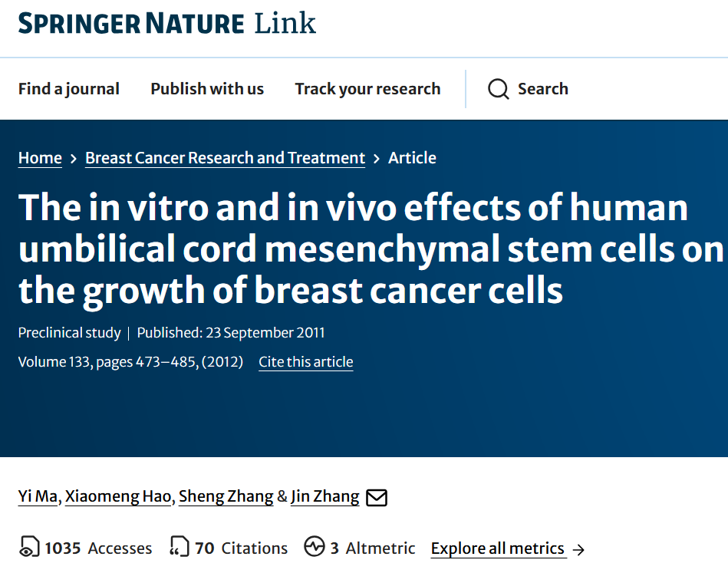Screen dimensions: 728x573
Task: Click the email envelope icon beside Jin Zhang
Action: tap(377, 497)
